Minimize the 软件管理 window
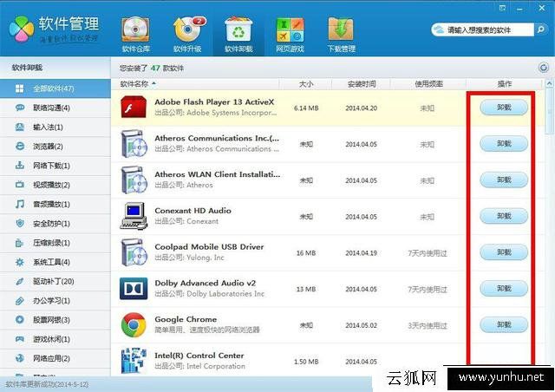Image resolution: width=555 pixels, height=392 pixels. click(x=519, y=8)
